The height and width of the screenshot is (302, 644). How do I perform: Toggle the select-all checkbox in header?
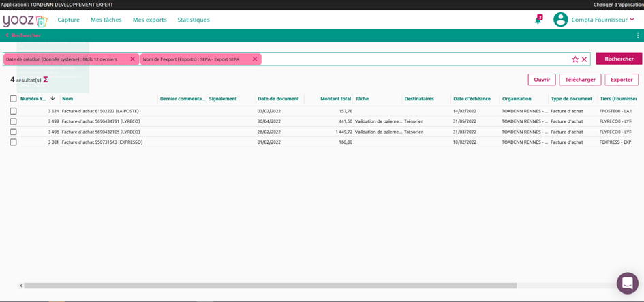pos(14,99)
